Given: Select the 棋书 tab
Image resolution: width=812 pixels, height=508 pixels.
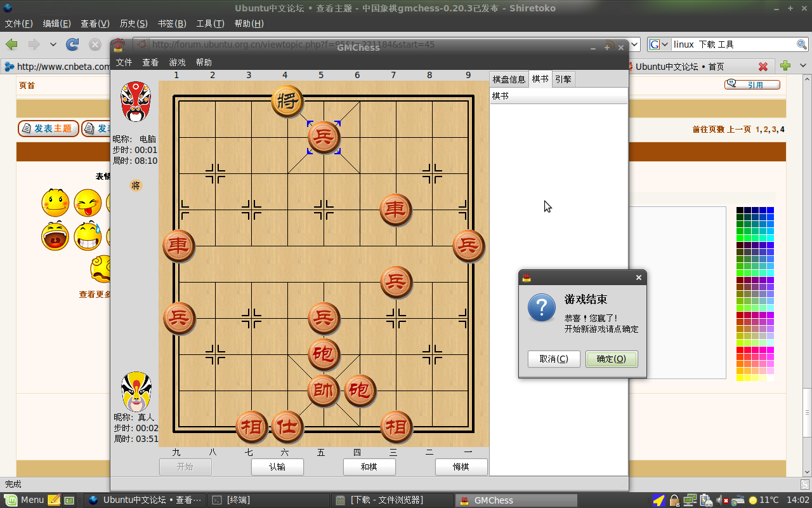Looking at the screenshot, I should pos(540,79).
